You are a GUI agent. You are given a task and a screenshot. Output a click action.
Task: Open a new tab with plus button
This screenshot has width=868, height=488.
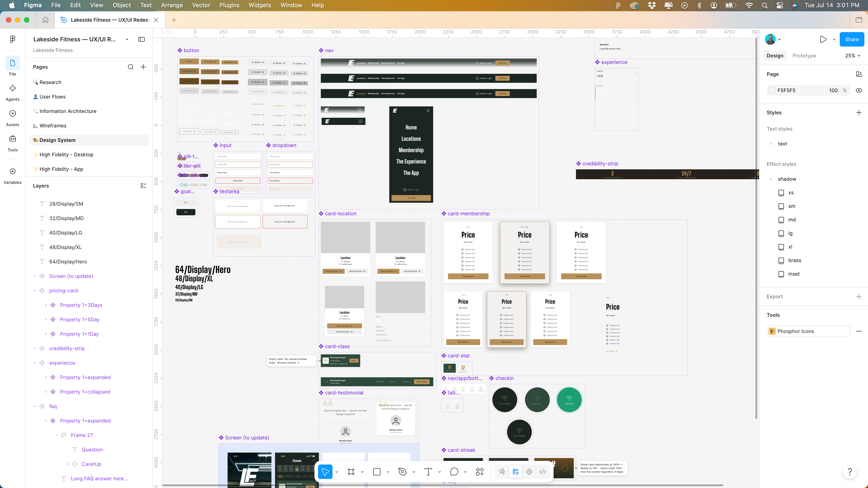174,20
